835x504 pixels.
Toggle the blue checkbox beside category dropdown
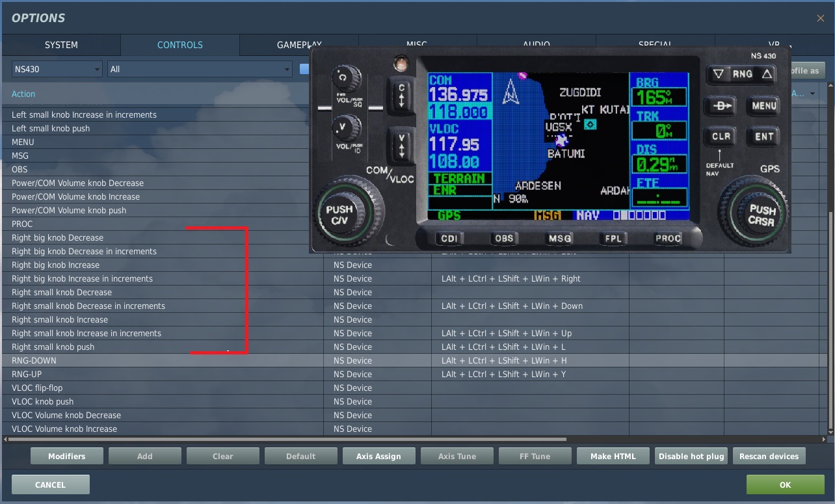(x=304, y=69)
